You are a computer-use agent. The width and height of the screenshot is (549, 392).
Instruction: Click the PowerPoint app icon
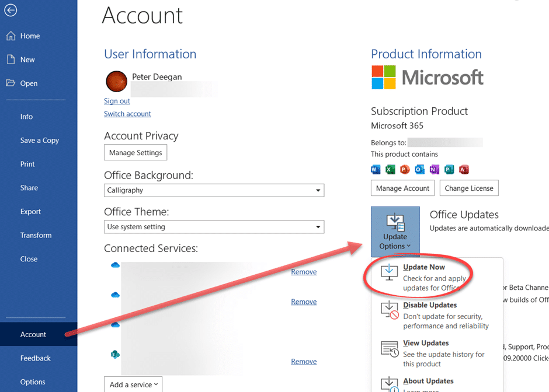point(405,170)
